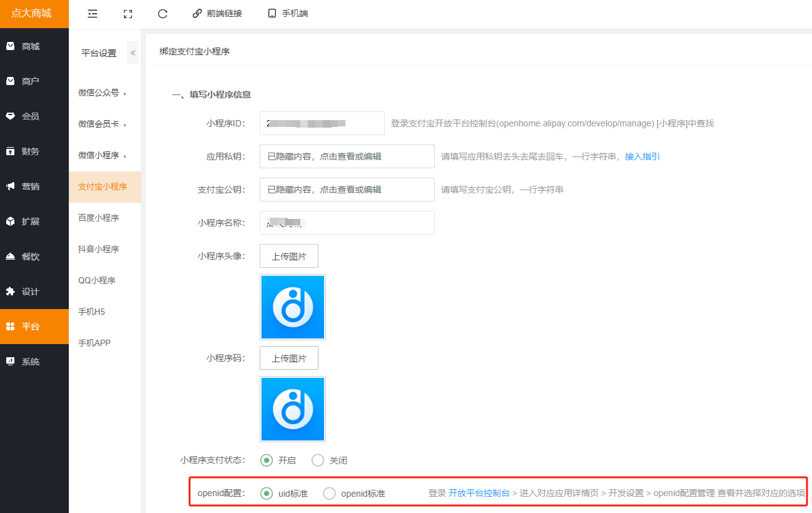Expand the 微信小程序 submenu
Image resolution: width=812 pixels, height=513 pixels.
(104, 155)
